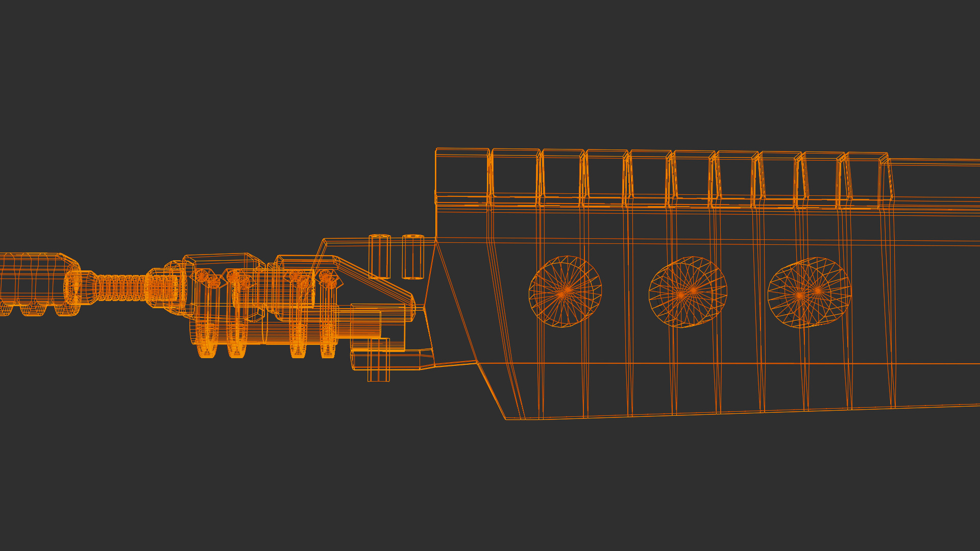Click the leftmost rail block on top

(461, 173)
